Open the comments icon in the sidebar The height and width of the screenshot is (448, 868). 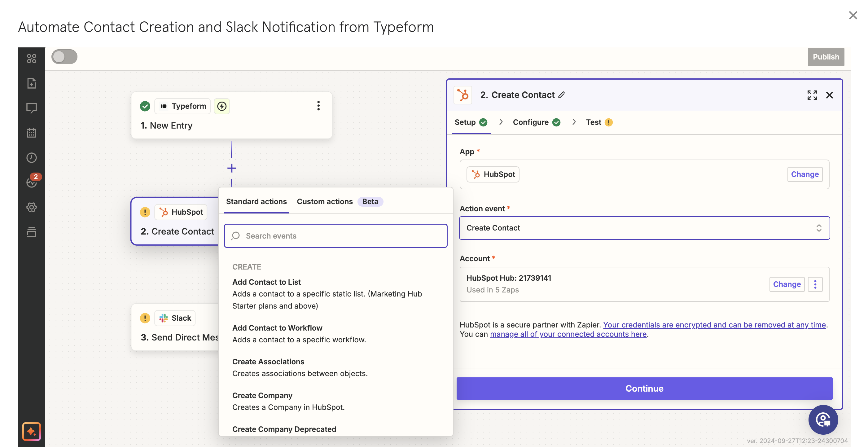(31, 108)
